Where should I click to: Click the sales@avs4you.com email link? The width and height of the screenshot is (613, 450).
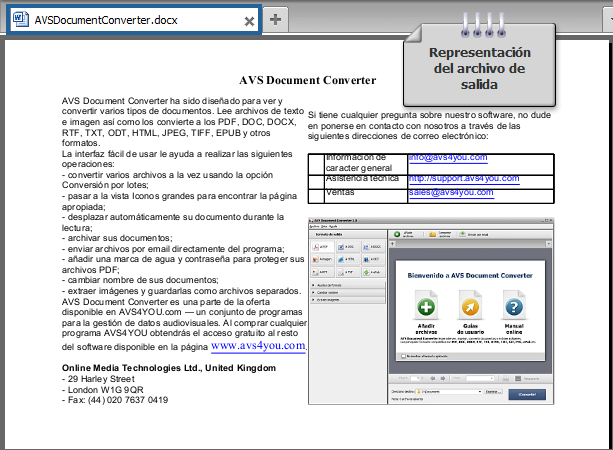tap(451, 192)
